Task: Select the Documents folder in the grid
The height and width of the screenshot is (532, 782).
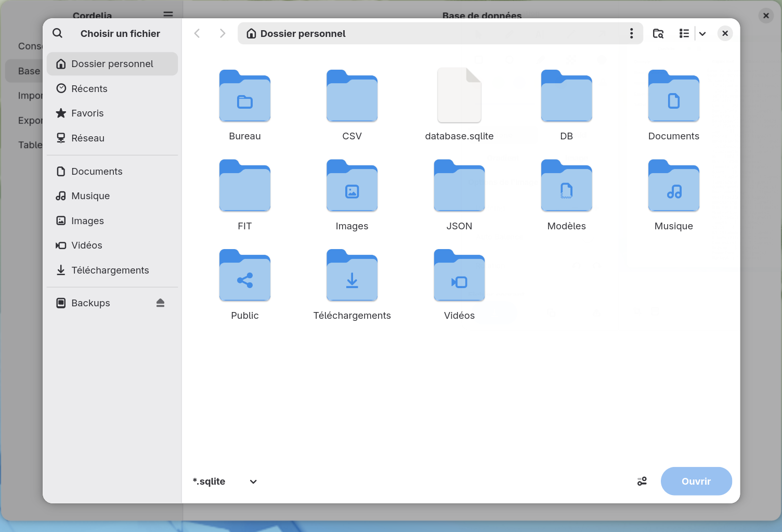Action: click(674, 105)
